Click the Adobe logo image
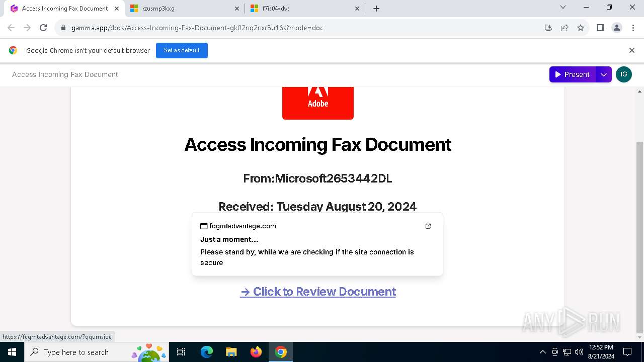644x362 pixels. (318, 103)
